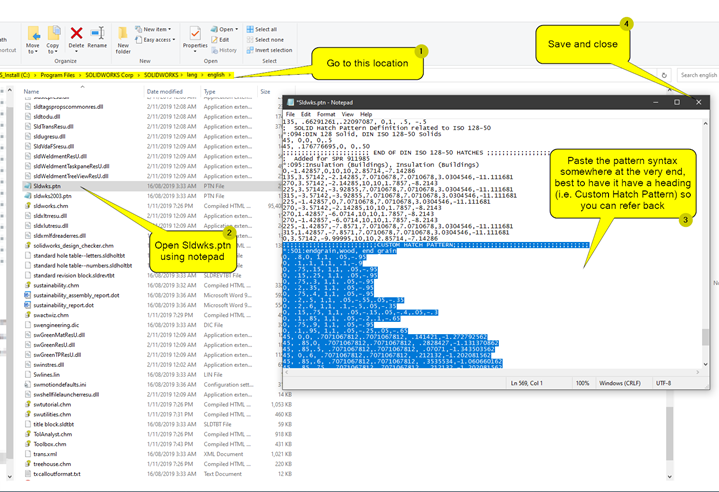Image resolution: width=719 pixels, height=492 pixels.
Task: Create a New folder from the ribbon
Action: click(x=124, y=36)
